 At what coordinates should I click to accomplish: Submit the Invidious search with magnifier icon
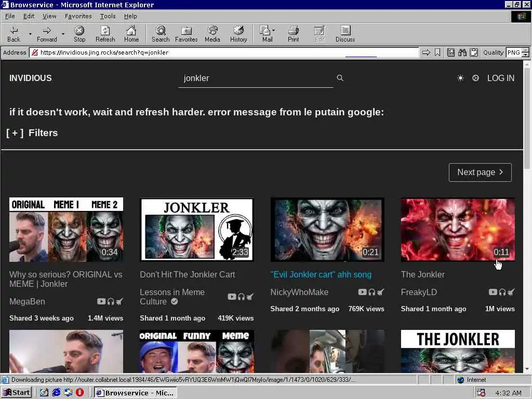340,78
